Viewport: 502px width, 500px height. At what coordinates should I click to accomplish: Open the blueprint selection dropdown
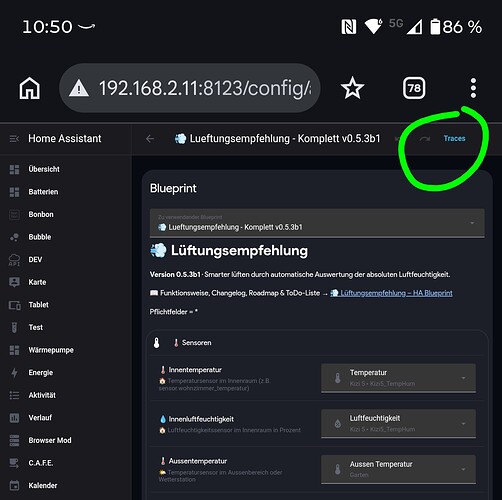click(317, 223)
